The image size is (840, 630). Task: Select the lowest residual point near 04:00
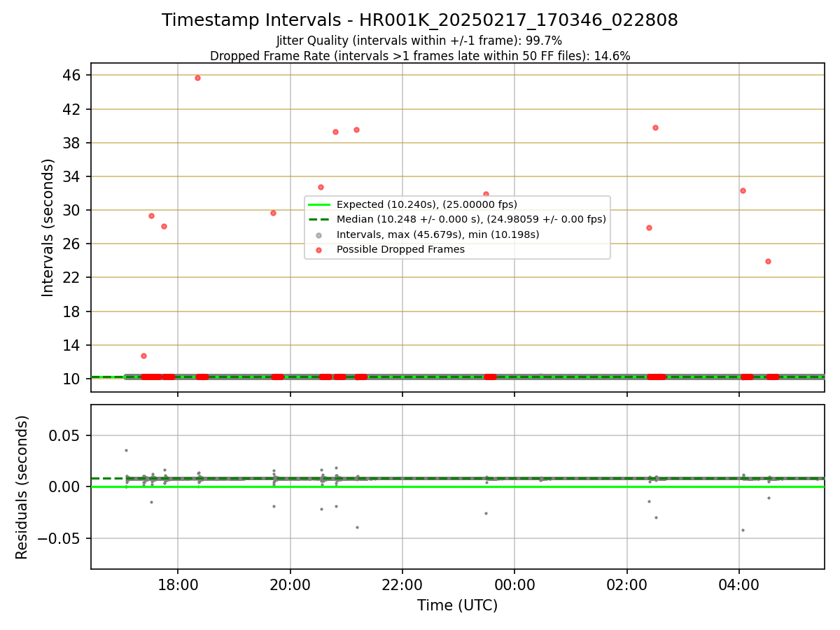coord(743,530)
